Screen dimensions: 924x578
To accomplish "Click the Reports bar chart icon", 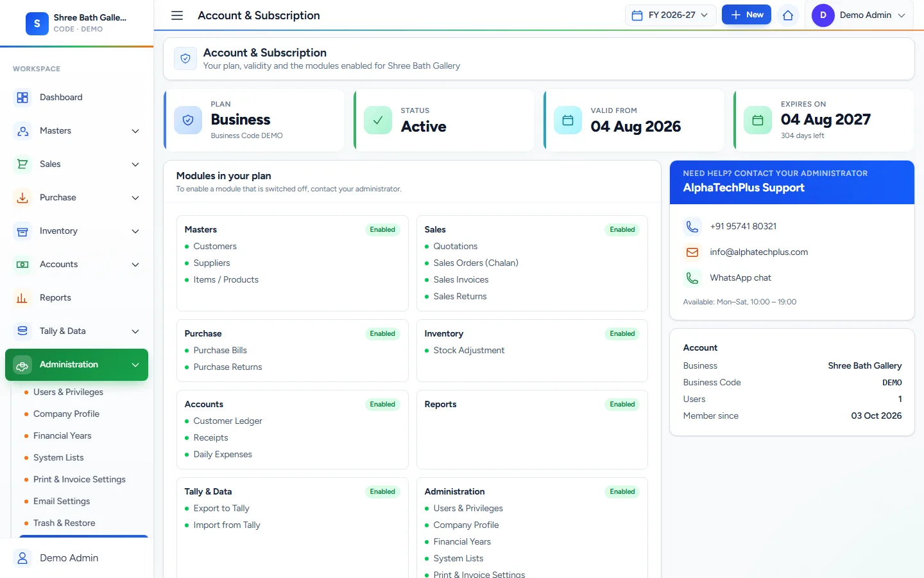I will click(x=22, y=298).
